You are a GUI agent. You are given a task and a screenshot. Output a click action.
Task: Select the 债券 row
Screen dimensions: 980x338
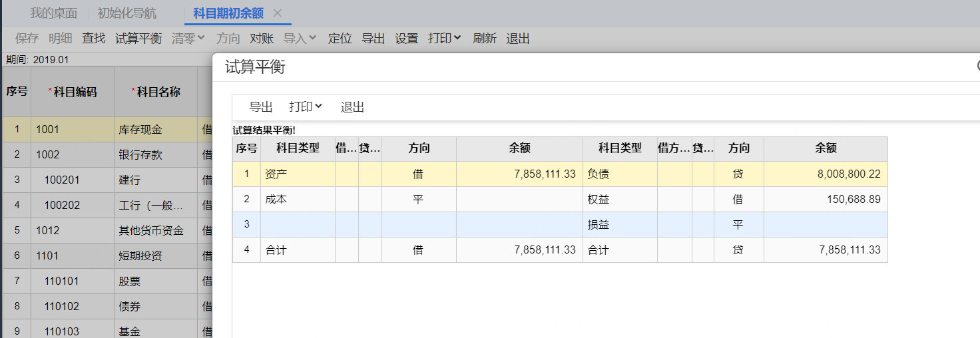click(x=156, y=307)
